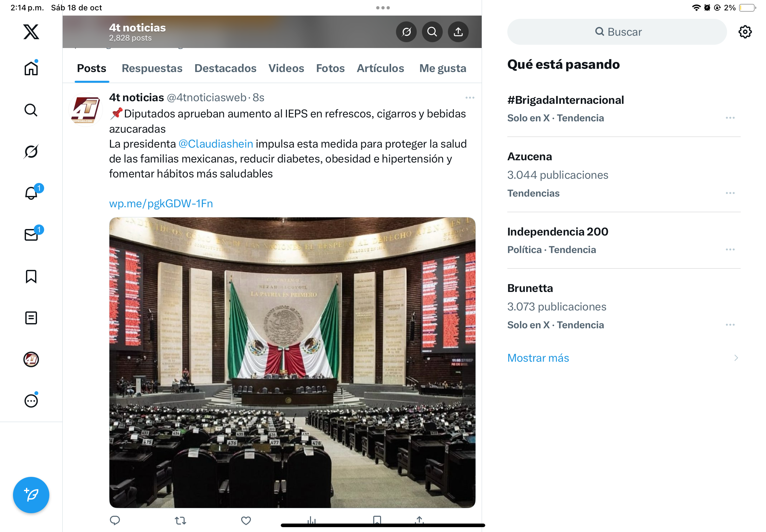Open Notifications bell icon
Image resolution: width=766 pixels, height=532 pixels.
coord(31,193)
